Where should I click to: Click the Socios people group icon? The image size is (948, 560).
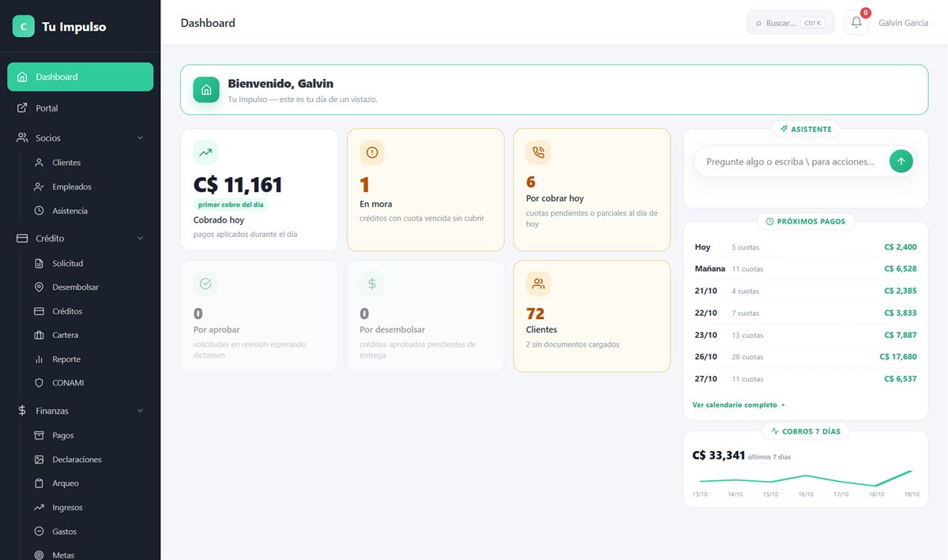pos(22,138)
